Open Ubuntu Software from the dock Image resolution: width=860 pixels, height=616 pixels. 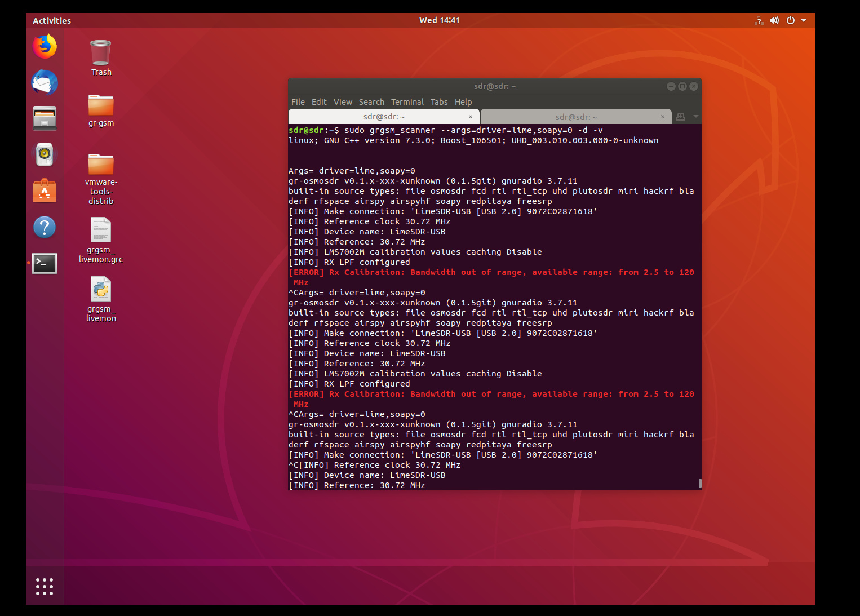(x=45, y=191)
